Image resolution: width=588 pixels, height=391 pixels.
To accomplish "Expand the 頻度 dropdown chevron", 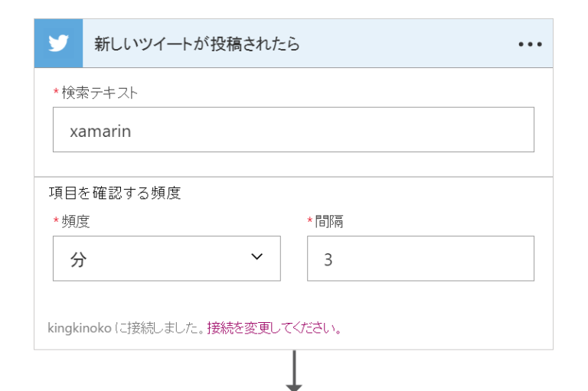I will click(x=256, y=256).
